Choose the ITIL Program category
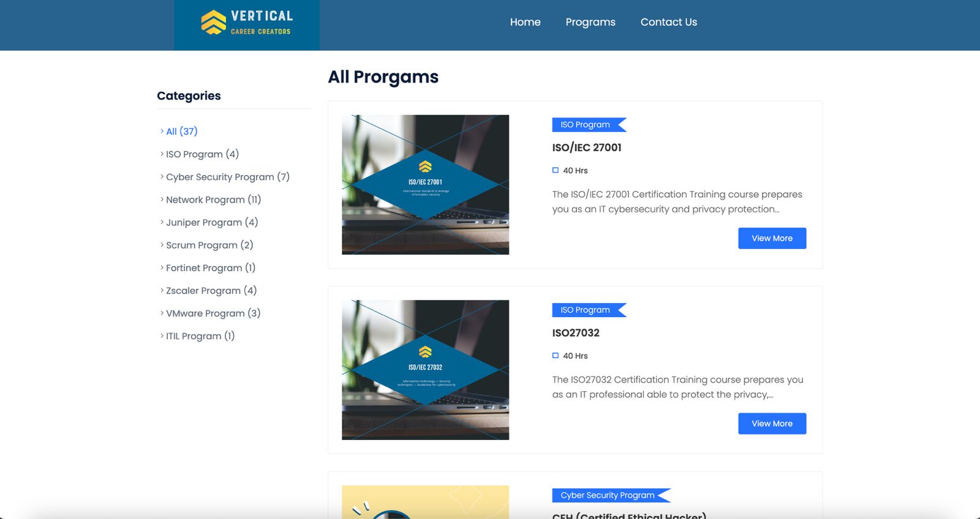 click(200, 336)
